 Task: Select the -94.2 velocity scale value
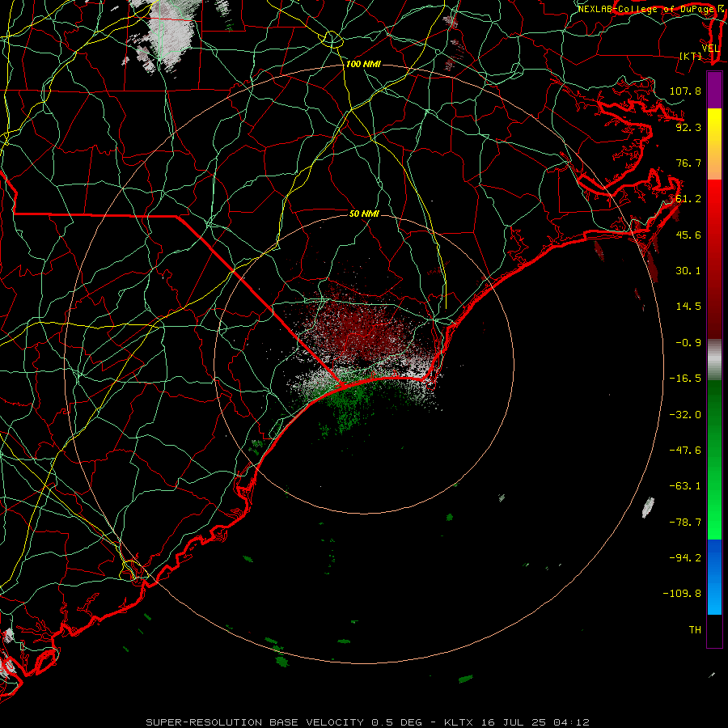(685, 557)
